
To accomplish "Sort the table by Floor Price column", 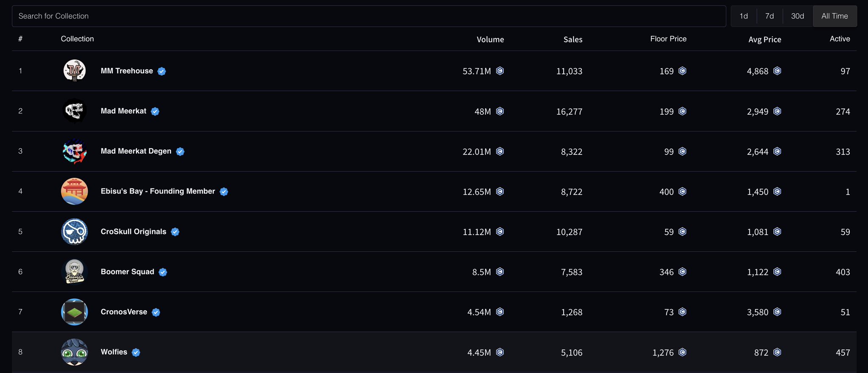I will [x=668, y=39].
